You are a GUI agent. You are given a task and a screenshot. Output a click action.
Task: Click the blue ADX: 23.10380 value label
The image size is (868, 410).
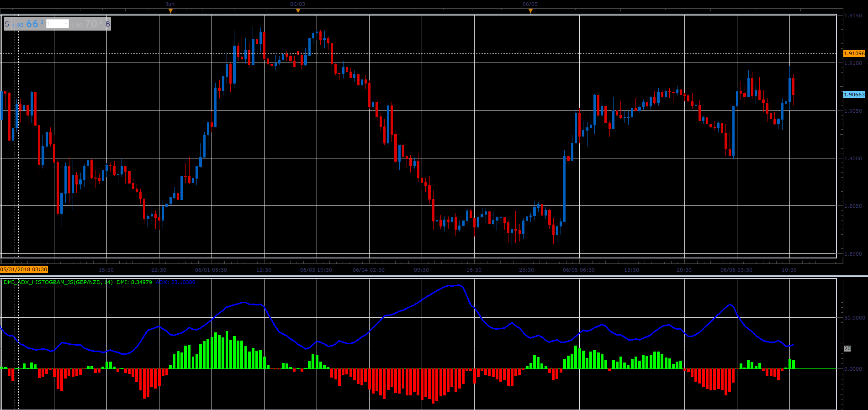(x=175, y=282)
